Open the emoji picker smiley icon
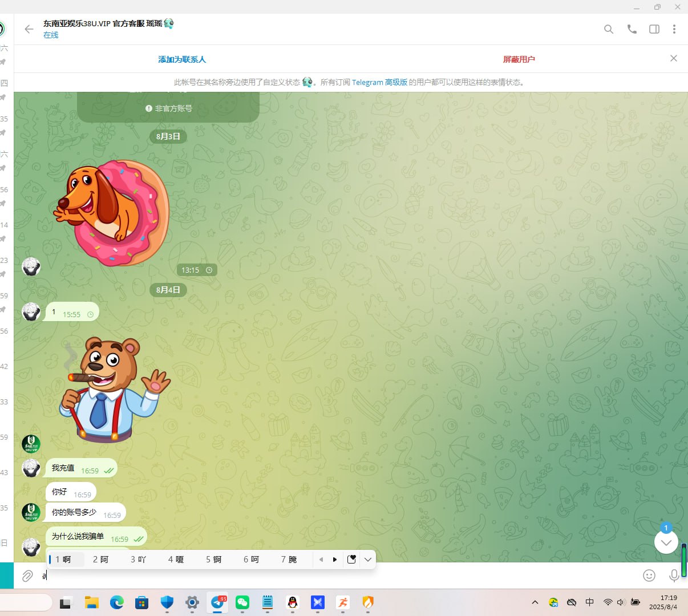The image size is (688, 616). point(649,576)
